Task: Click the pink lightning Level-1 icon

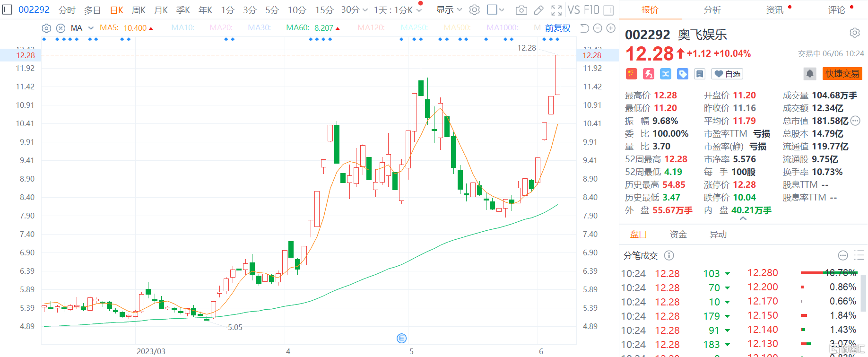Action: (649, 74)
